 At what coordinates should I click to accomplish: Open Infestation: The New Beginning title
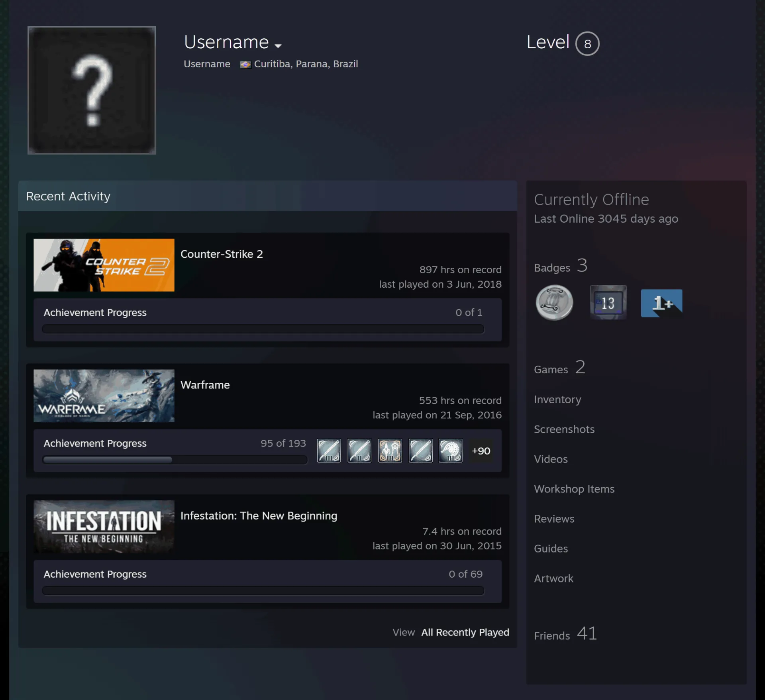click(259, 516)
